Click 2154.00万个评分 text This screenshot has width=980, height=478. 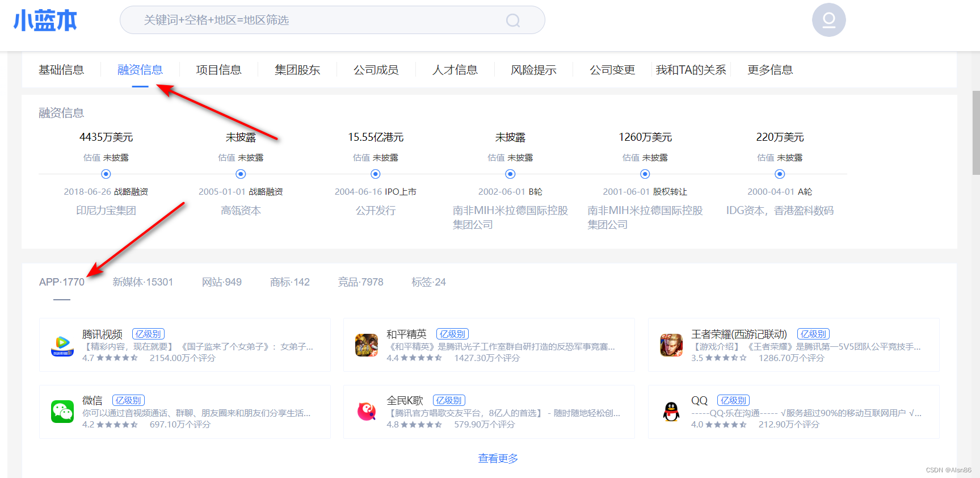coord(183,358)
